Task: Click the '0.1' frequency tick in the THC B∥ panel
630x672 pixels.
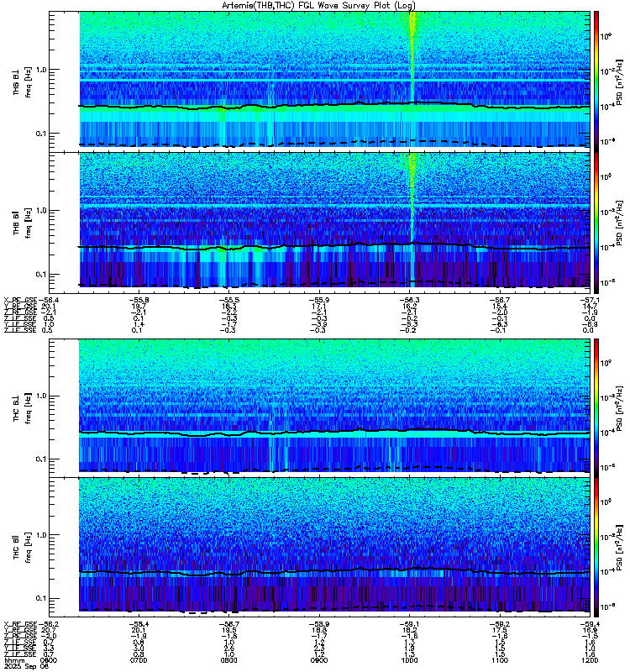Action: coord(41,598)
